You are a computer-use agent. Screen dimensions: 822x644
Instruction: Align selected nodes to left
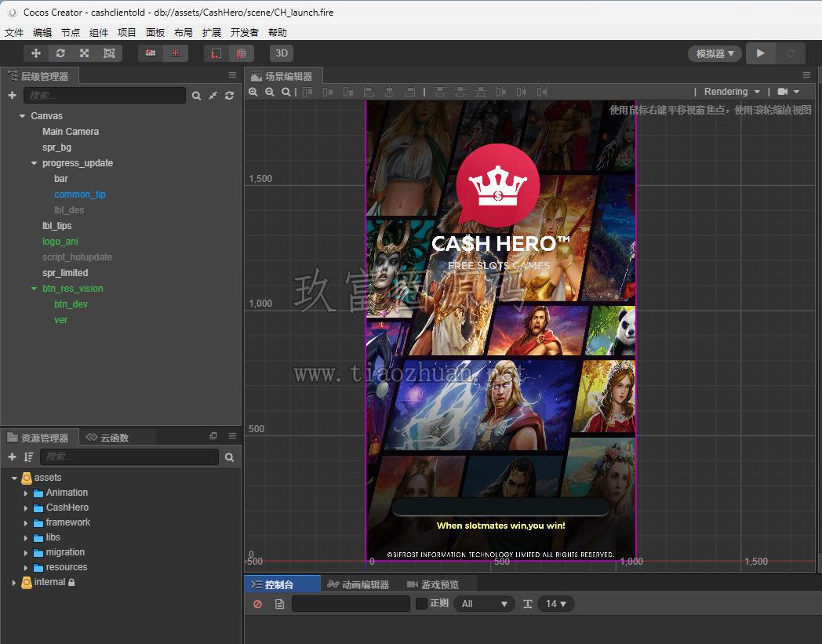click(x=369, y=93)
